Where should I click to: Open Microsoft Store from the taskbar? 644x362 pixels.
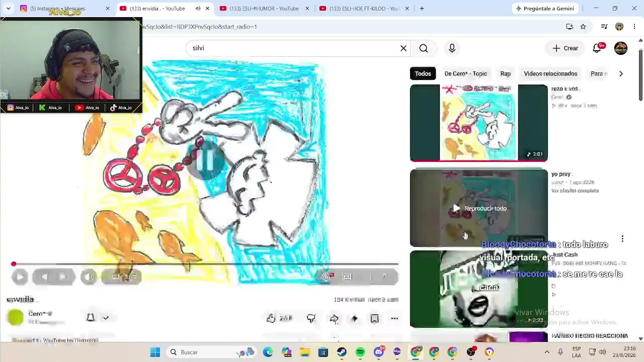pyautogui.click(x=323, y=352)
